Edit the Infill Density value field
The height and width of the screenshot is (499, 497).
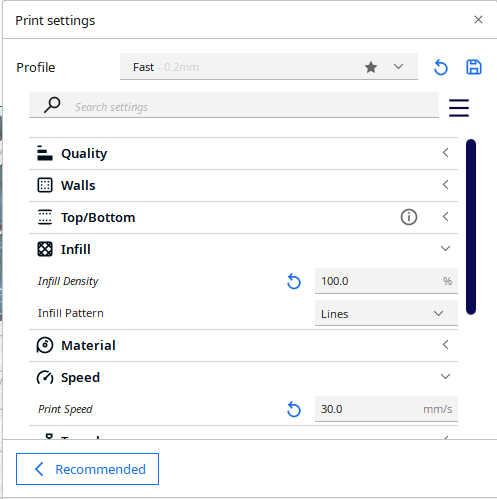click(x=386, y=281)
